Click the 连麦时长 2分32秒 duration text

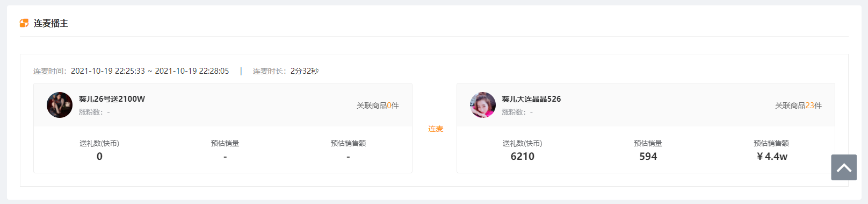(x=286, y=71)
